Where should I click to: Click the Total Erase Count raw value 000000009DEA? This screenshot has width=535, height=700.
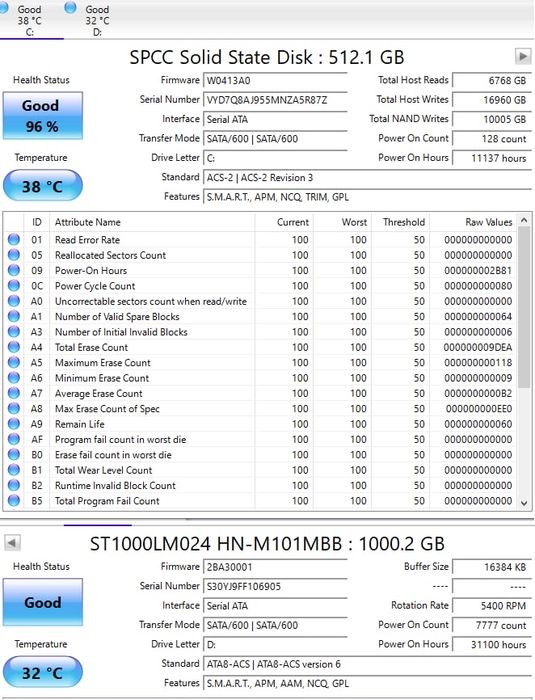point(478,347)
